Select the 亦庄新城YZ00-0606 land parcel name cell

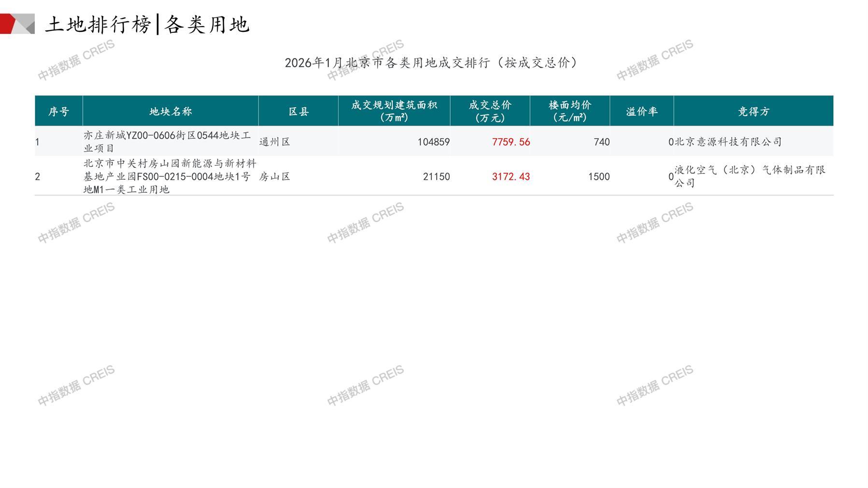[167, 142]
